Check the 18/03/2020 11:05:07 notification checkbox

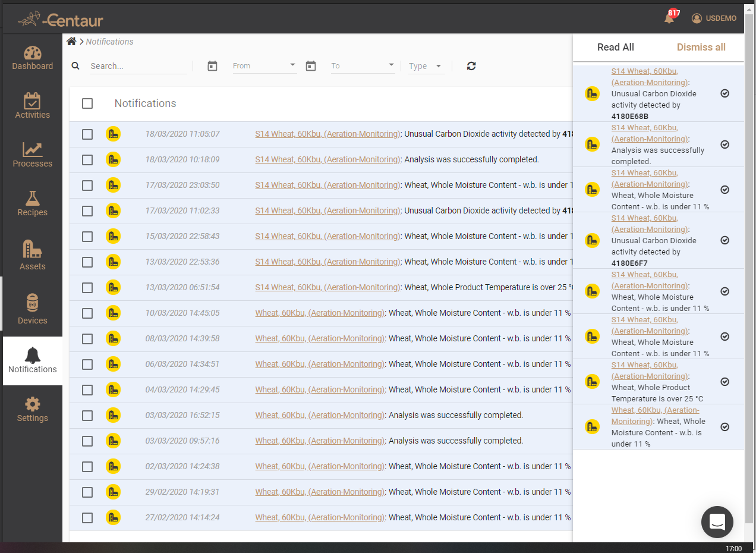click(x=87, y=134)
